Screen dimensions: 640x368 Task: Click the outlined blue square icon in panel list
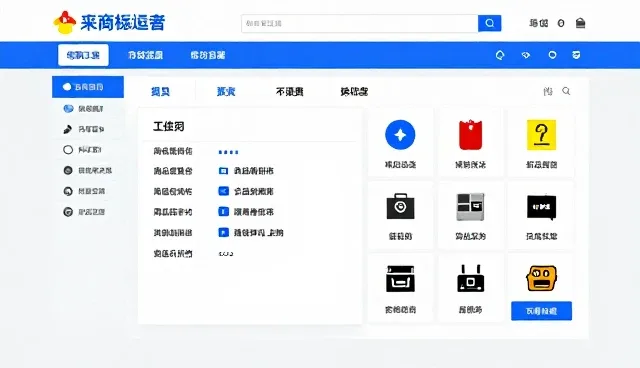[x=223, y=171]
